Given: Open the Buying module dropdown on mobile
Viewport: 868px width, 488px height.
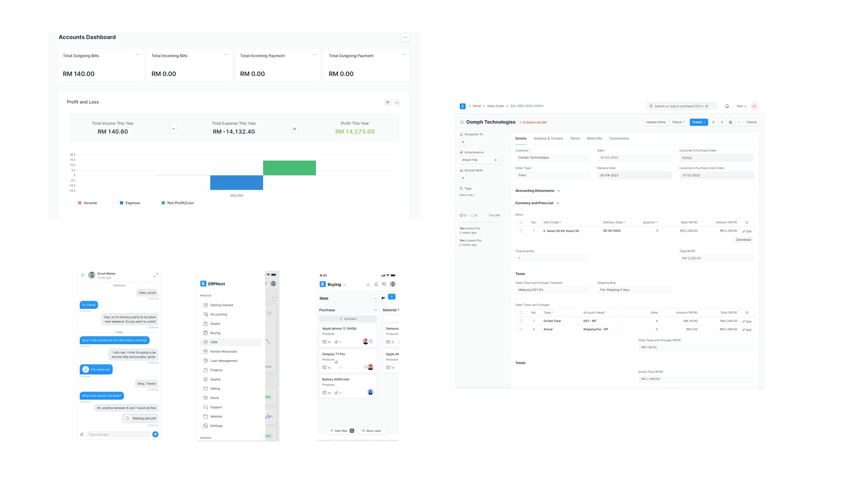Looking at the screenshot, I should 336,285.
